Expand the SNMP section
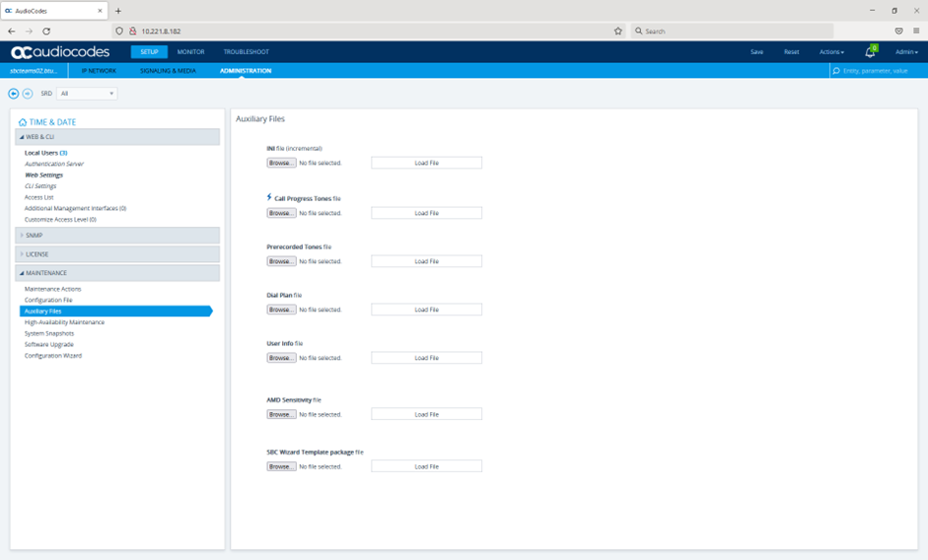This screenshot has width=928, height=560. [117, 235]
